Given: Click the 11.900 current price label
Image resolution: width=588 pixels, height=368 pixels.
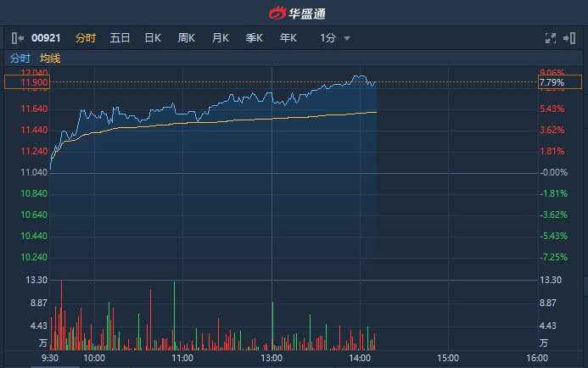Looking at the screenshot, I should click(x=27, y=82).
